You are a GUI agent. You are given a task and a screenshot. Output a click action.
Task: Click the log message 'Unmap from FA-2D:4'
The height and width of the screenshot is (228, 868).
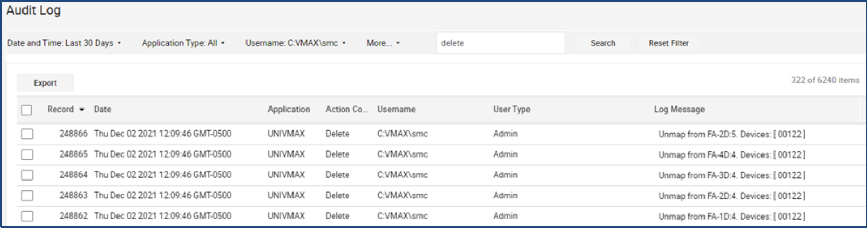(x=732, y=196)
